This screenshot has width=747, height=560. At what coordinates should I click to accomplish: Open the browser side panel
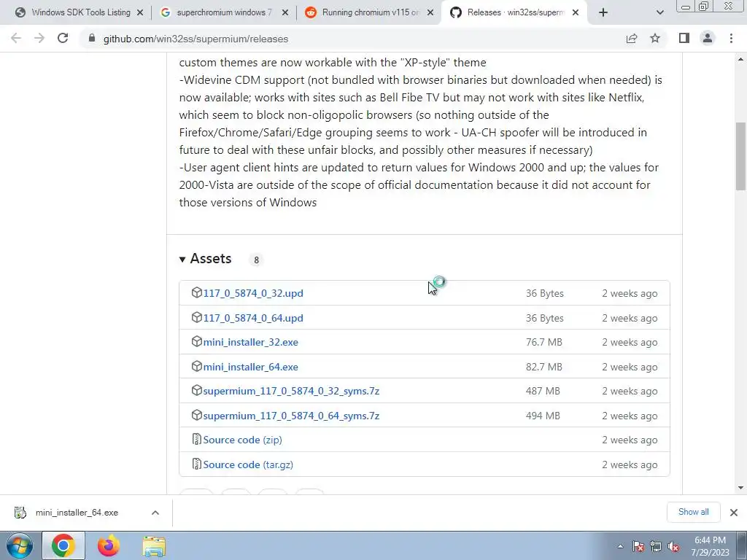coord(684,38)
